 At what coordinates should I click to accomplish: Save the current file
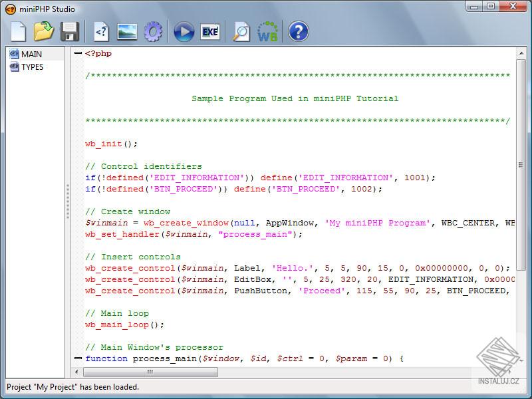(70, 31)
